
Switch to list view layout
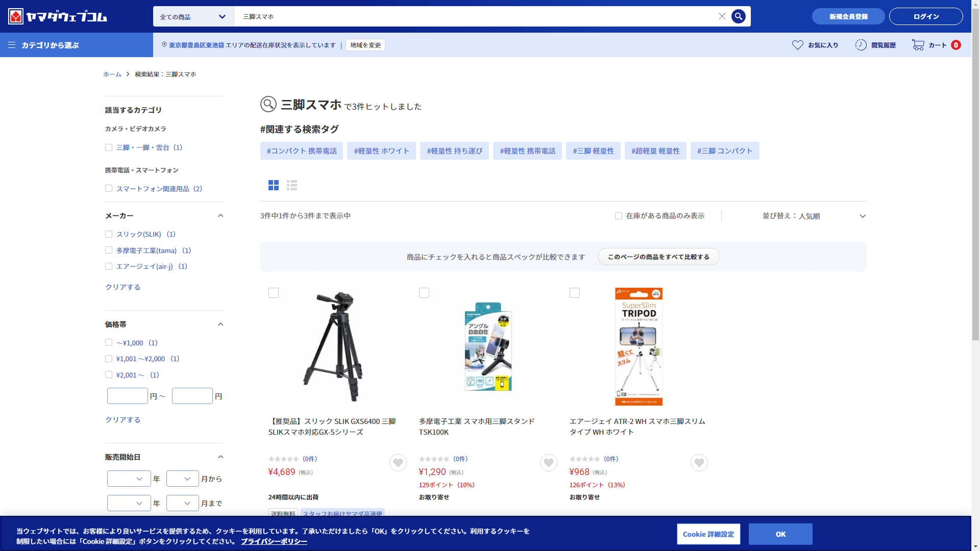click(292, 185)
